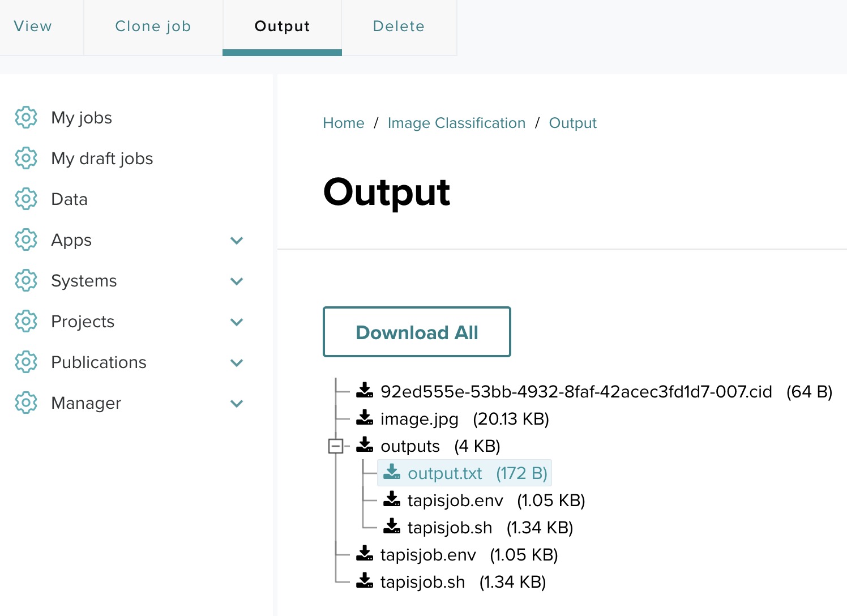Click the gear icon next to Publications
Viewport: 847px width, 616px height.
[x=26, y=362]
